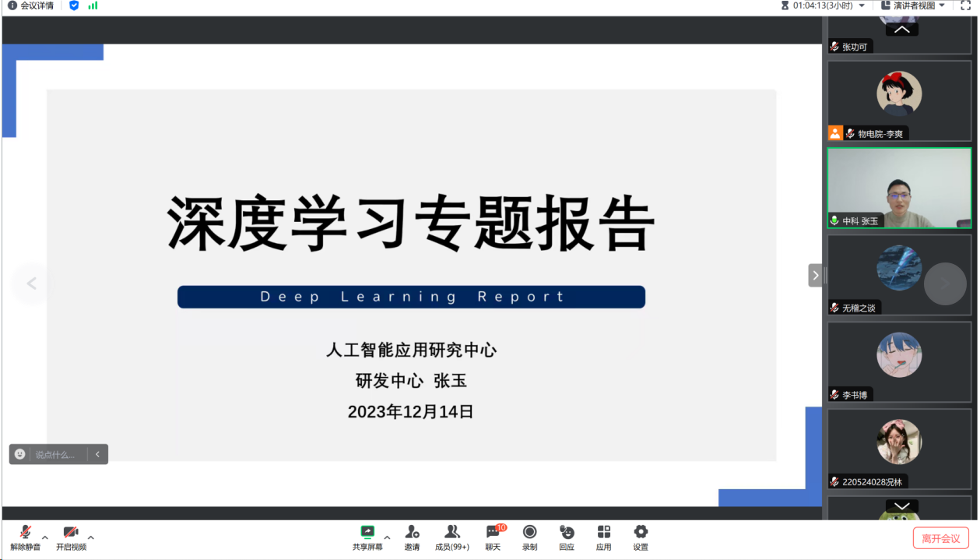Open the 邀请 invite icon

coord(412,533)
